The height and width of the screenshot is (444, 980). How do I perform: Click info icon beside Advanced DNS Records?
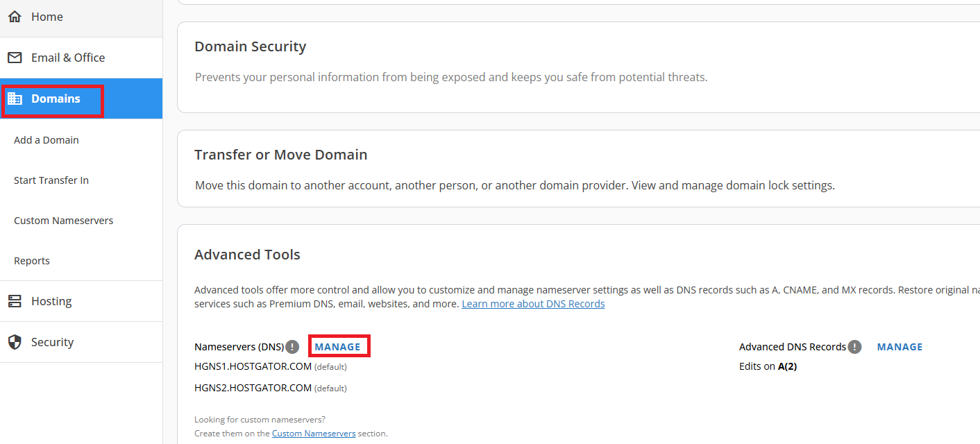[854, 347]
